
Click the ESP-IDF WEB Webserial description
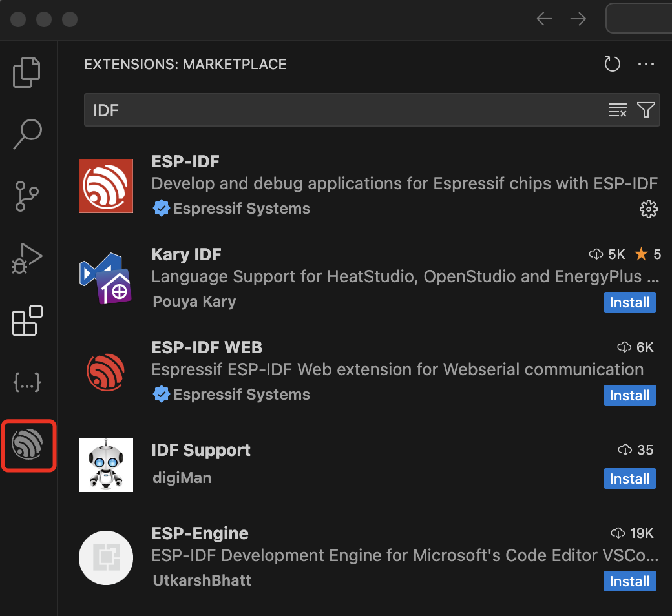[x=398, y=370]
